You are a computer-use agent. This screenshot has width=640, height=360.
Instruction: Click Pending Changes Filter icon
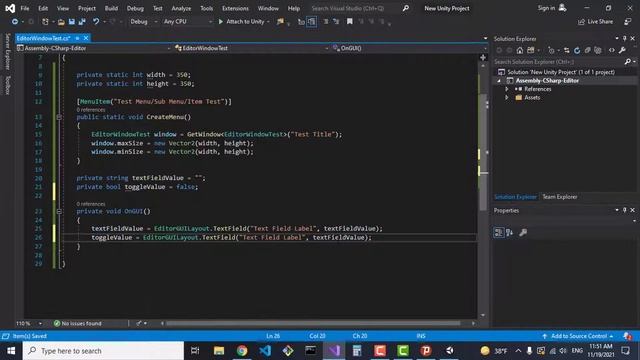[x=551, y=50]
